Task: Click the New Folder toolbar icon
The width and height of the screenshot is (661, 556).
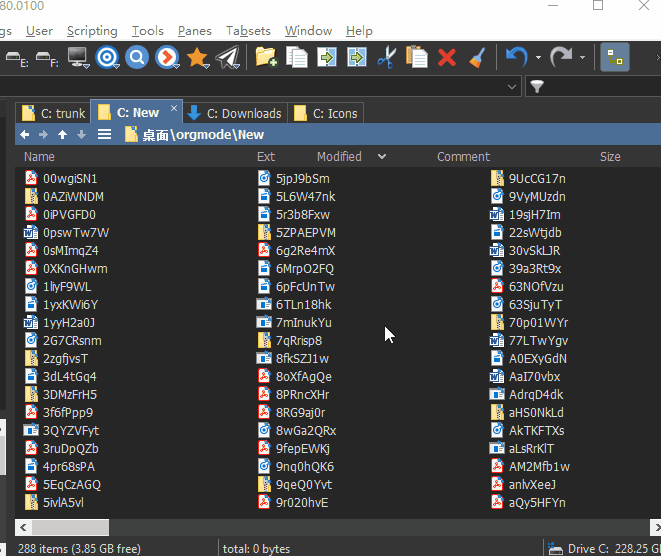Action: 266,57
